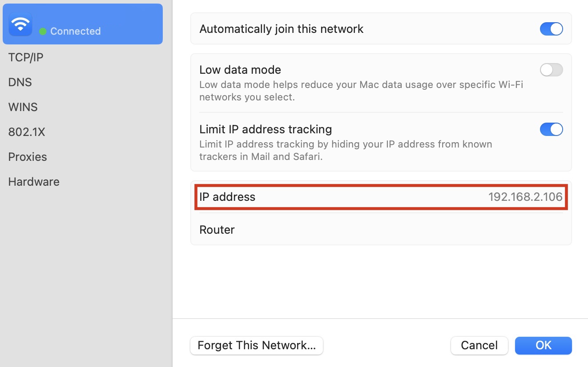Select Proxies in the sidebar

(x=27, y=156)
